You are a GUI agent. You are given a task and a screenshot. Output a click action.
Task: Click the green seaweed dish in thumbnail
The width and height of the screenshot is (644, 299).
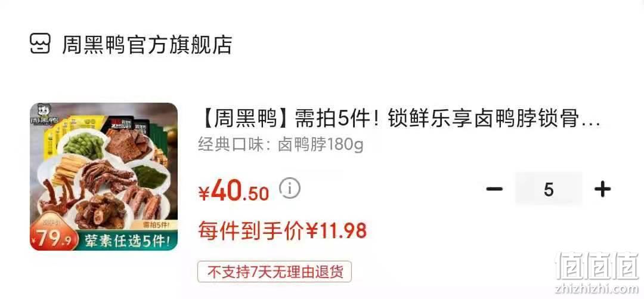(151, 177)
